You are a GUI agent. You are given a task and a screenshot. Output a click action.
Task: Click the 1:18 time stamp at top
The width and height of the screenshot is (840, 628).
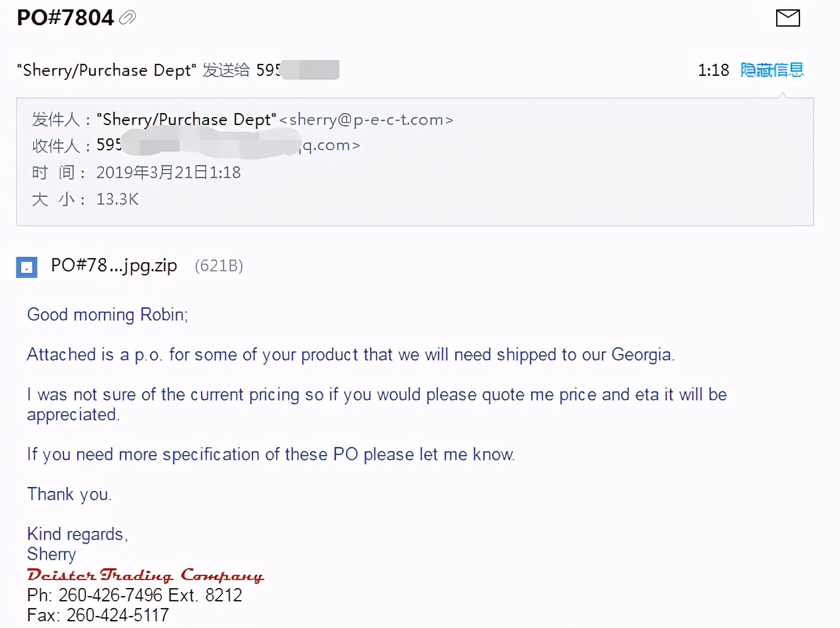714,70
